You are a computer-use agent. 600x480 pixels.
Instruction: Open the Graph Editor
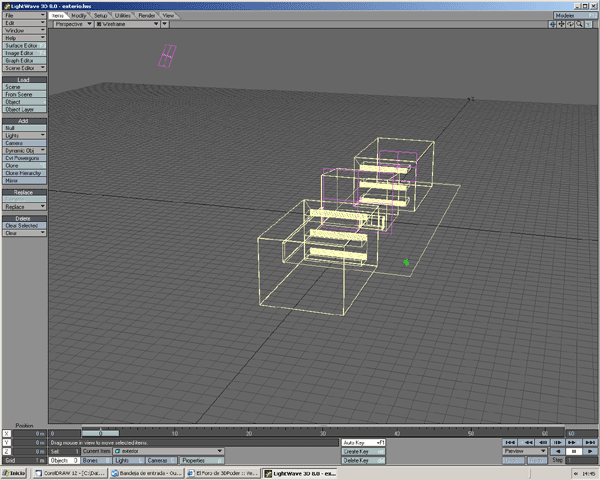pyautogui.click(x=24, y=60)
